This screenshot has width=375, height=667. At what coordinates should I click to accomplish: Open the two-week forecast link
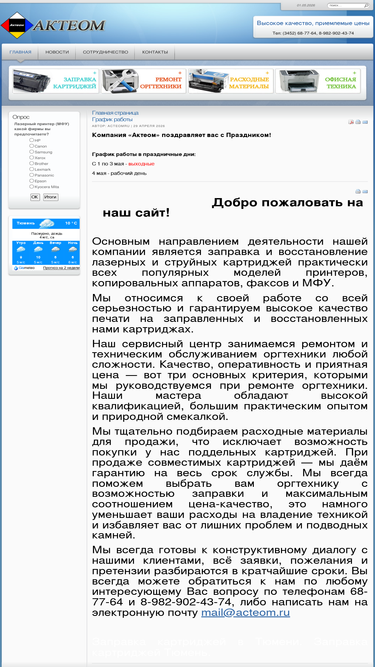coord(60,268)
